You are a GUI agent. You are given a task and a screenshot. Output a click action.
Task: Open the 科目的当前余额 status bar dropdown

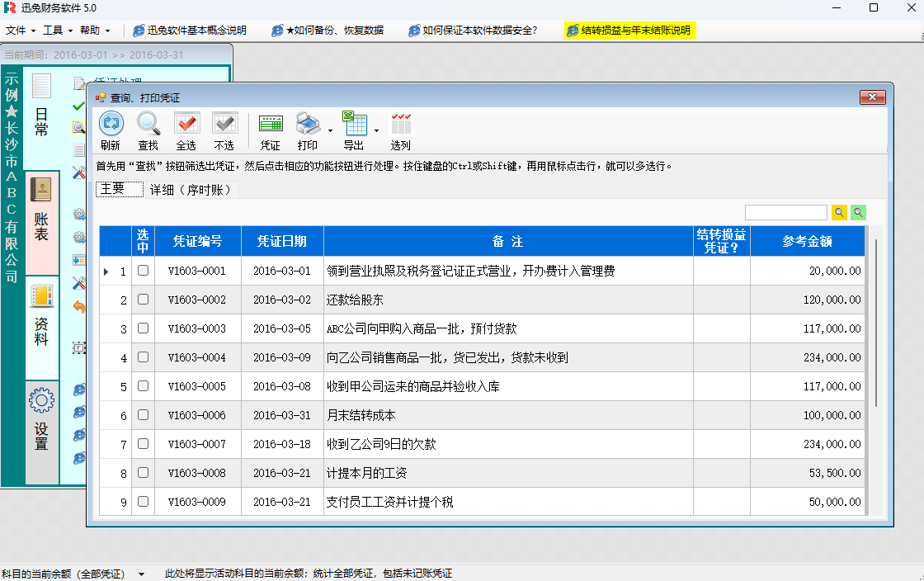tap(141, 574)
